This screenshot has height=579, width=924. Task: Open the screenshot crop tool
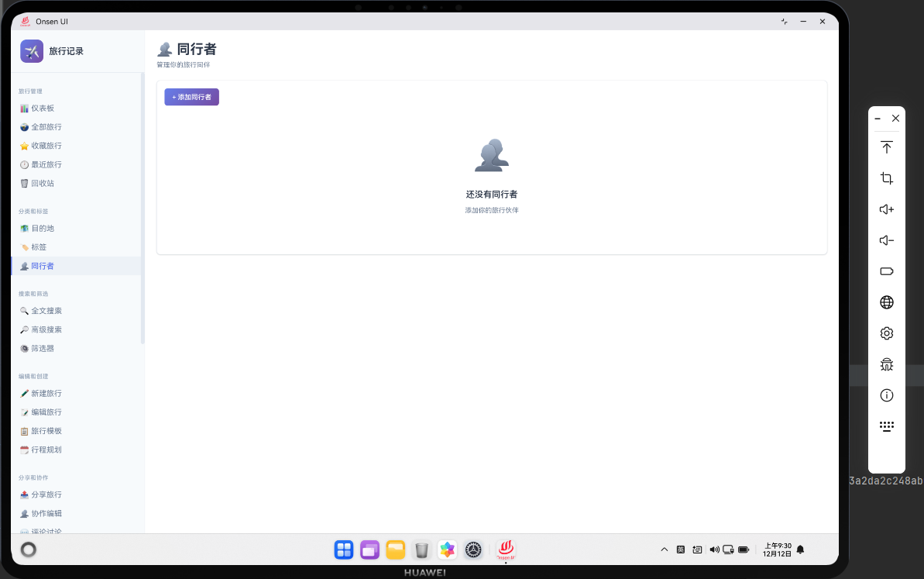click(x=886, y=178)
